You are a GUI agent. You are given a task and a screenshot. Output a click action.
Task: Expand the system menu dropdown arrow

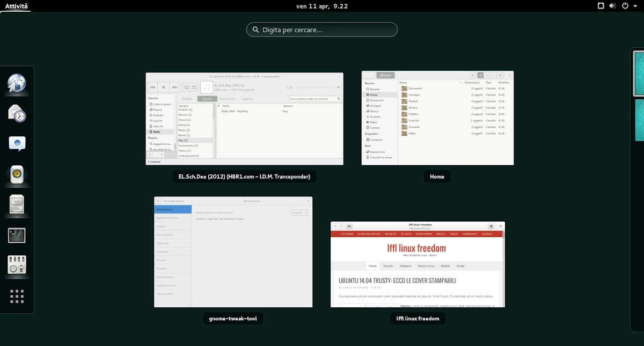tap(636, 6)
